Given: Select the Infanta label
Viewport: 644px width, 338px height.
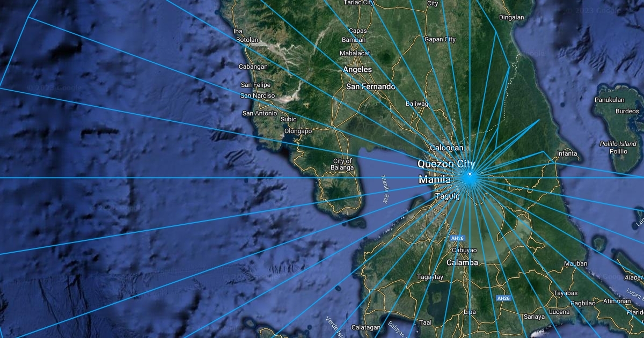Looking at the screenshot, I should point(567,153).
